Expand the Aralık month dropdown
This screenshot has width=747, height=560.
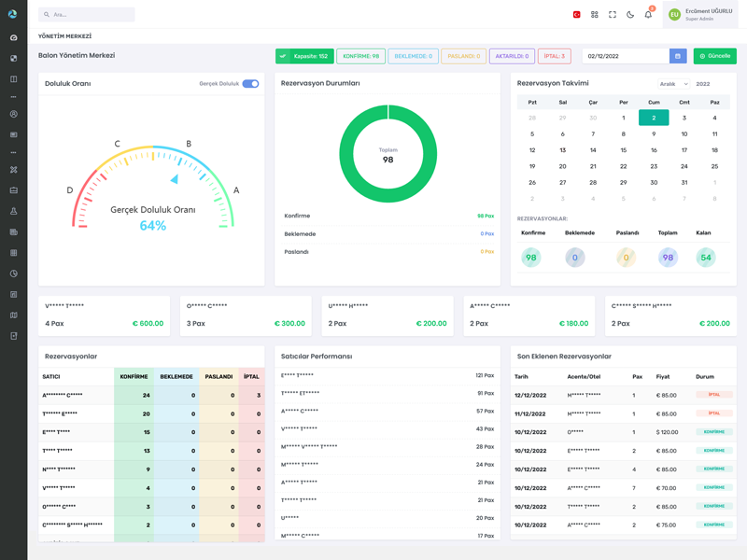coord(672,84)
